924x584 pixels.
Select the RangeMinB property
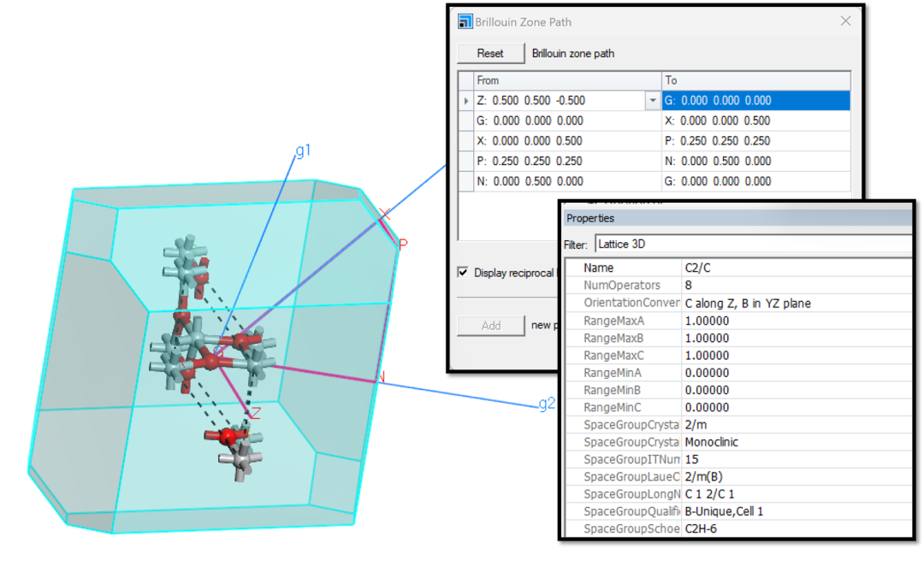pyautogui.click(x=738, y=390)
